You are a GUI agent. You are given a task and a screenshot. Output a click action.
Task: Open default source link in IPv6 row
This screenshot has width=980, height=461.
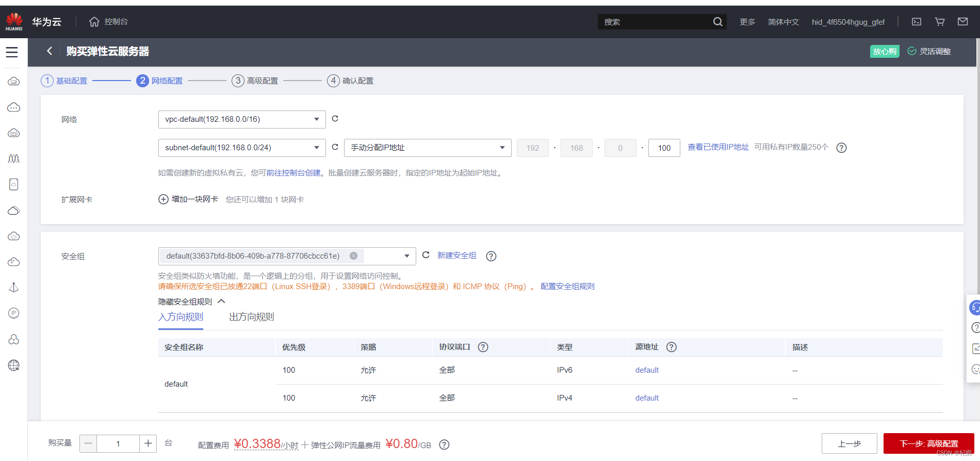(647, 370)
